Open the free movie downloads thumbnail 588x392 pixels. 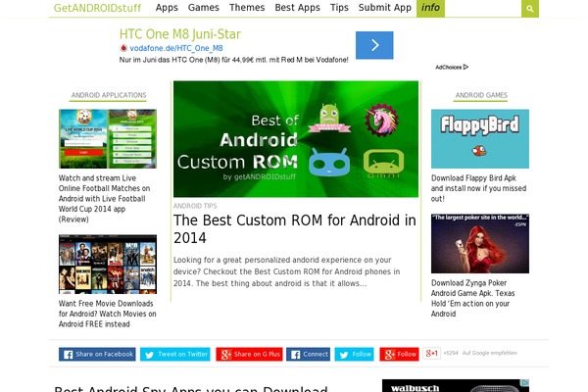(108, 264)
